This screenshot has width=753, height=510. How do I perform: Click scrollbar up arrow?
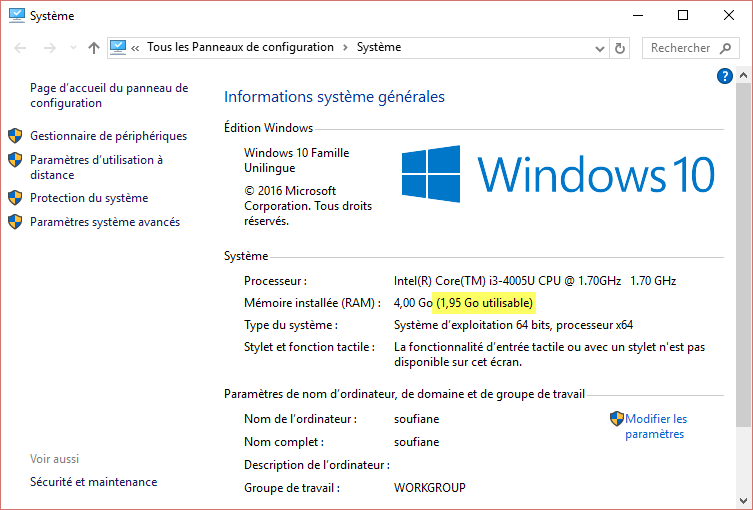click(x=743, y=75)
